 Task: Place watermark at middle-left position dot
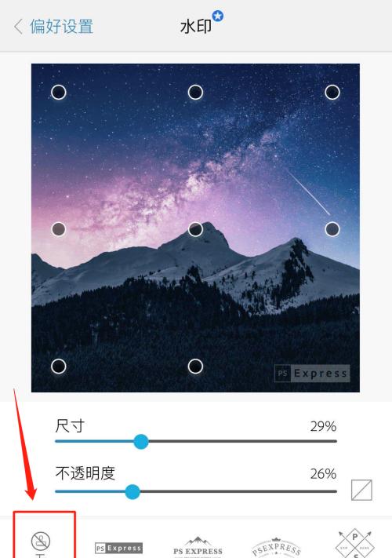(59, 229)
